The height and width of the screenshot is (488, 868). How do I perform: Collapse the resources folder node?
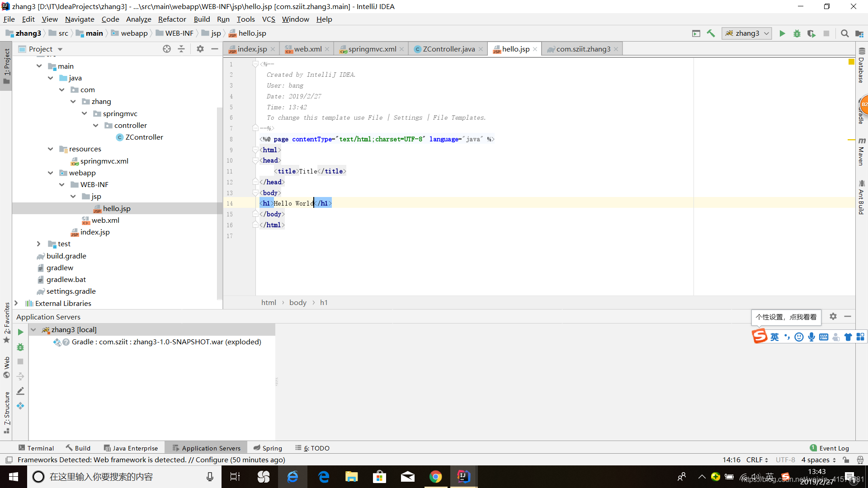(x=51, y=149)
